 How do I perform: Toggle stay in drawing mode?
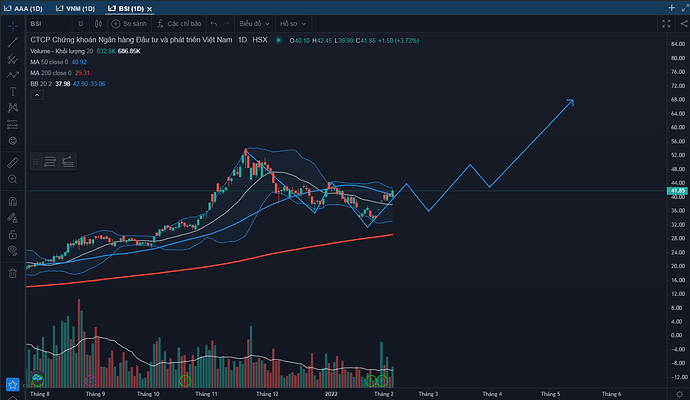(13, 218)
